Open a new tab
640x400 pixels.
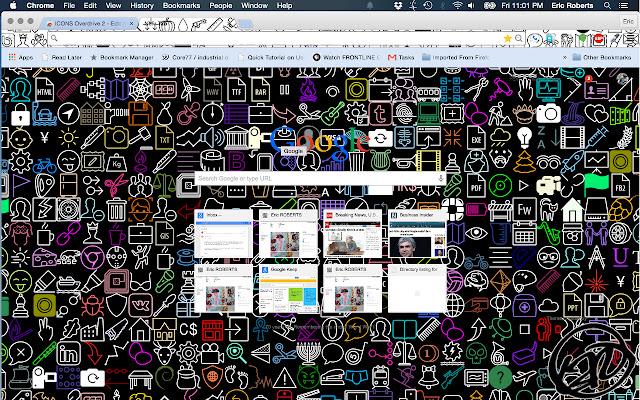point(245,24)
